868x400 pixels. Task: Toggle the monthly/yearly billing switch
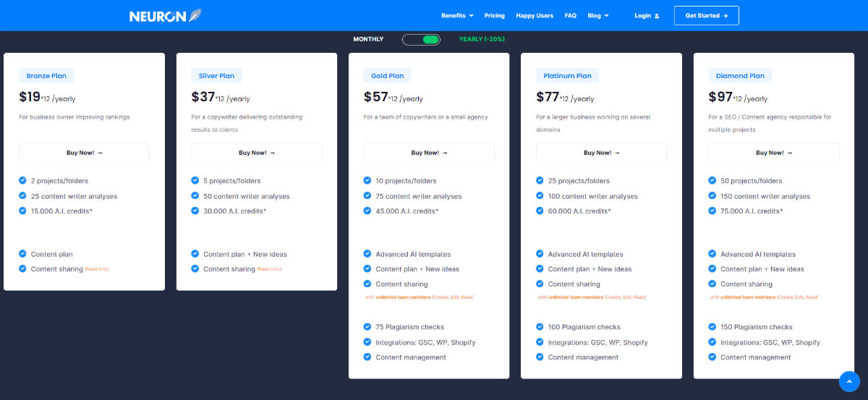click(x=421, y=39)
